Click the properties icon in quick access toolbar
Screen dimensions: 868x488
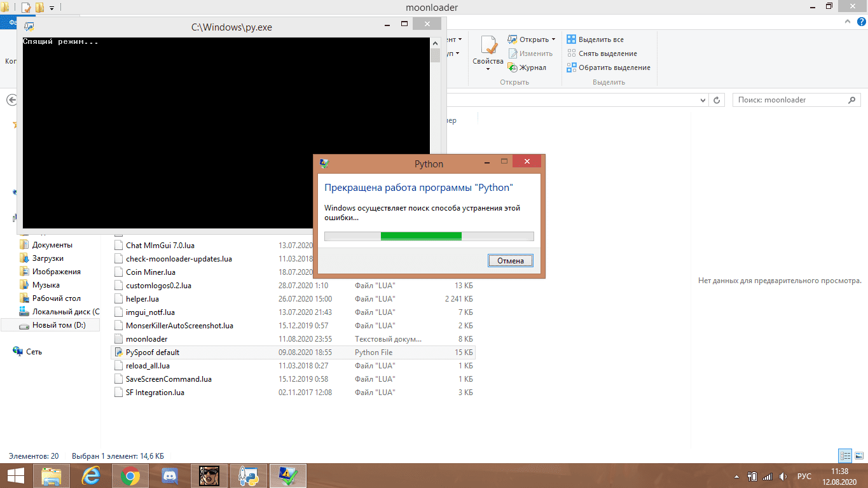[x=26, y=8]
